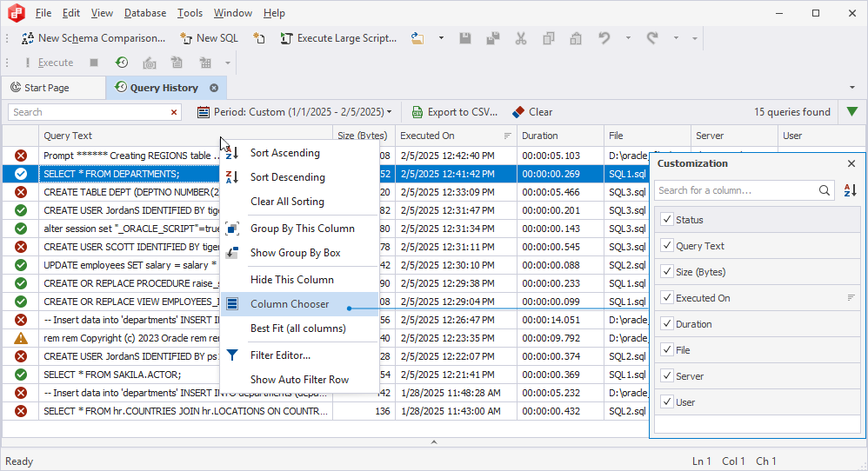Click the Stop execution square icon
The height and width of the screenshot is (471, 868).
(x=94, y=63)
